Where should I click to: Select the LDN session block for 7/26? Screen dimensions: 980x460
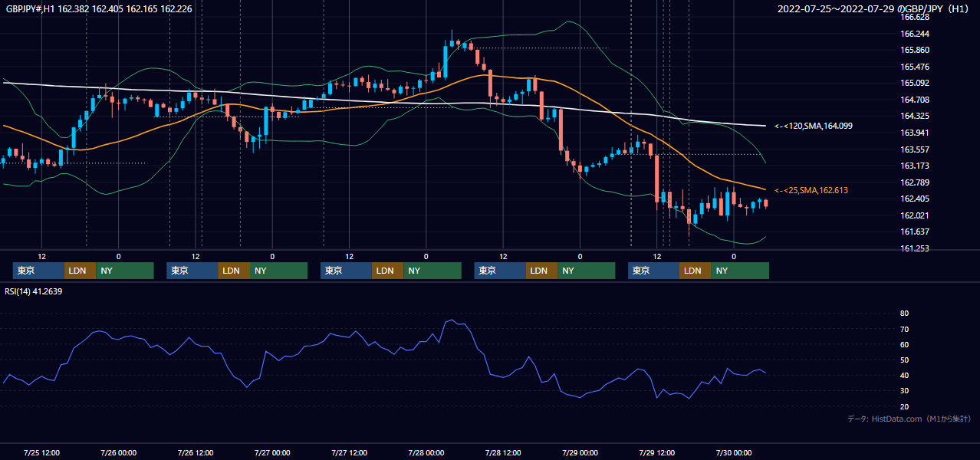pyautogui.click(x=234, y=271)
